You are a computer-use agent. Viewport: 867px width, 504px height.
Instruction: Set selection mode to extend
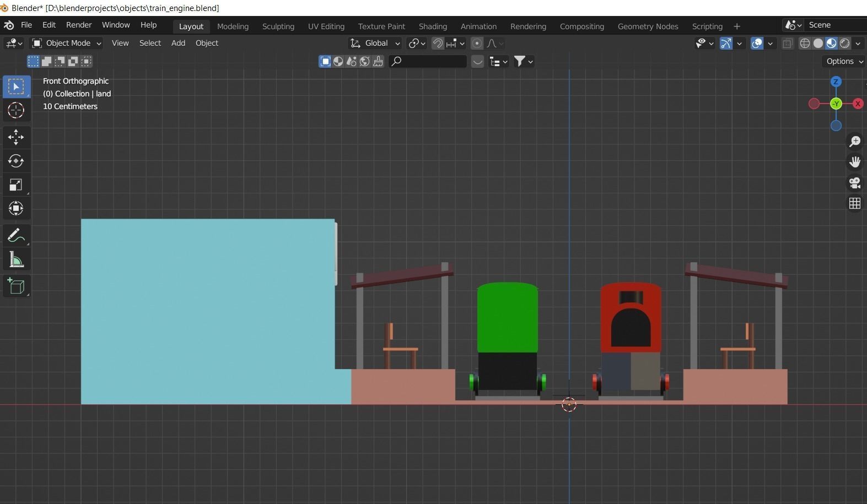[47, 61]
